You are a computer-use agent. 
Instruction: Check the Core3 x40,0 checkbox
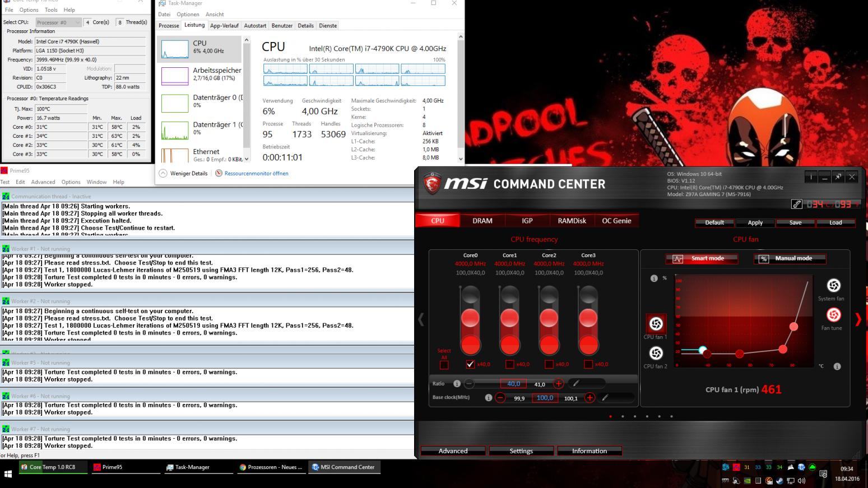click(588, 364)
